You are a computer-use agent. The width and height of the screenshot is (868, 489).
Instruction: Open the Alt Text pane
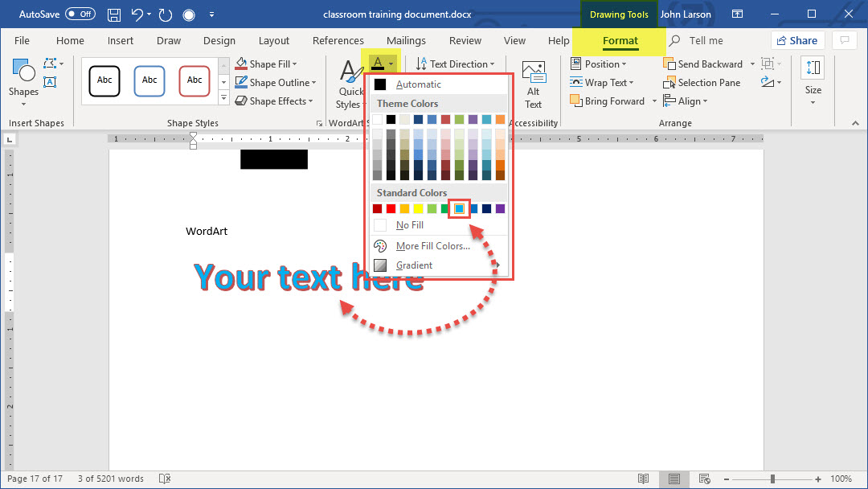[533, 84]
